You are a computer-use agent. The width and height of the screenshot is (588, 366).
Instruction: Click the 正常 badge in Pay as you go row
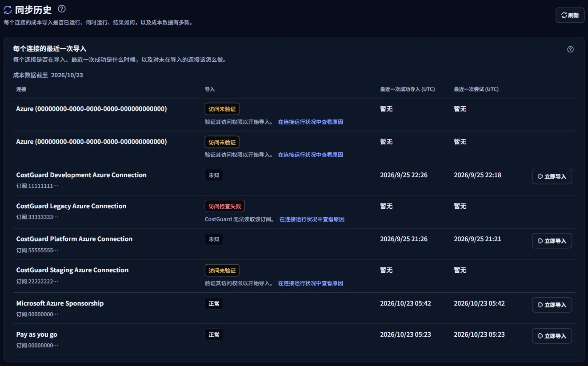click(214, 334)
